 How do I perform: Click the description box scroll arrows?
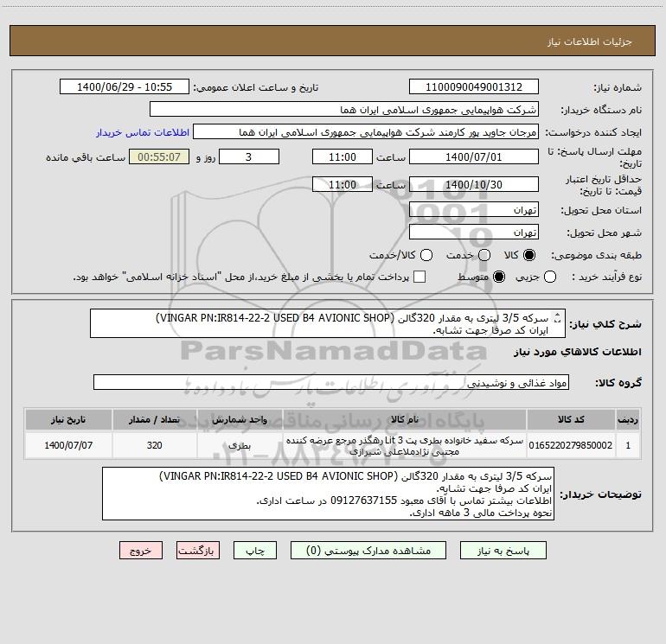tap(558, 317)
